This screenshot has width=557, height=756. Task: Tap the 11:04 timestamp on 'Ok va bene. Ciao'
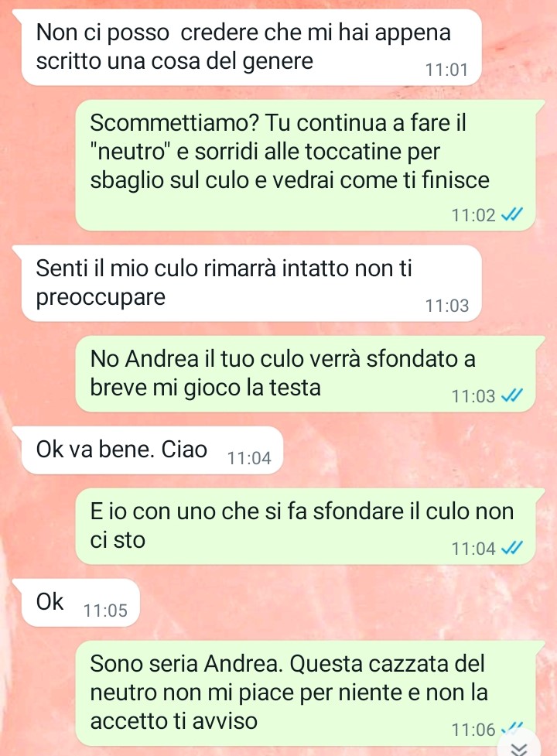(x=249, y=458)
